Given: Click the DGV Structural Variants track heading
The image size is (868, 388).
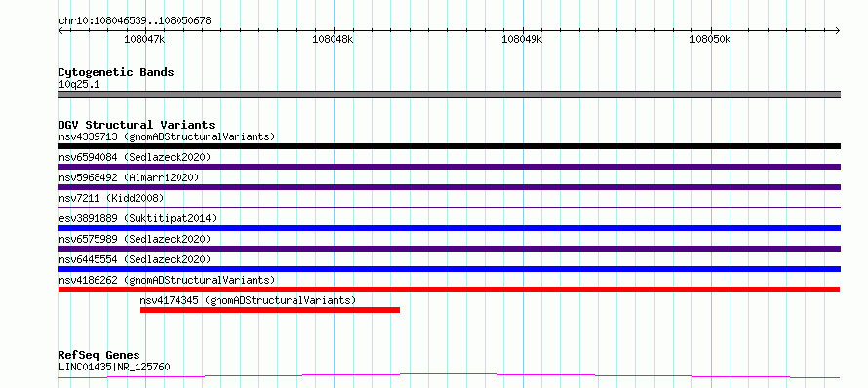Looking at the screenshot, I should pos(137,125).
